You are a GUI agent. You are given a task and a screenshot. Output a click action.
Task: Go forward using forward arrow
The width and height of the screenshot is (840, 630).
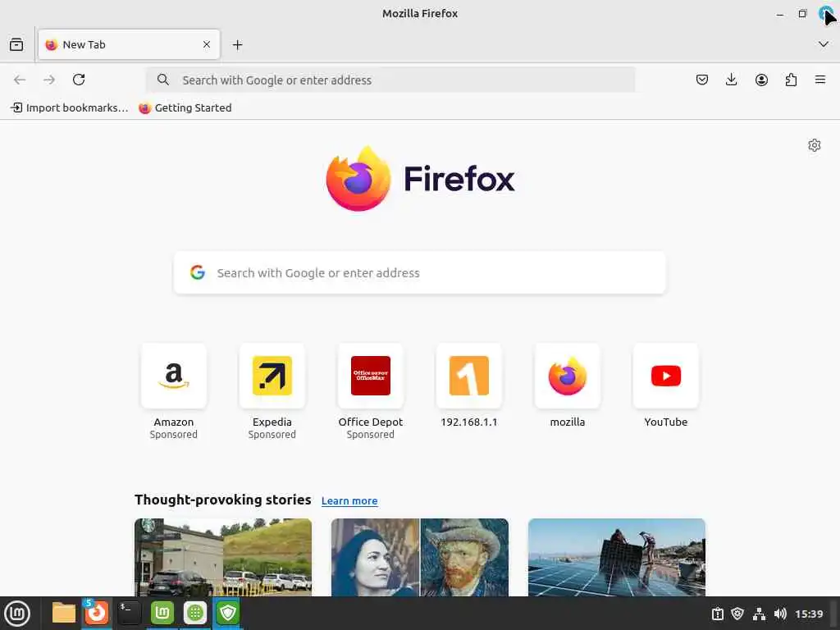[x=49, y=80]
